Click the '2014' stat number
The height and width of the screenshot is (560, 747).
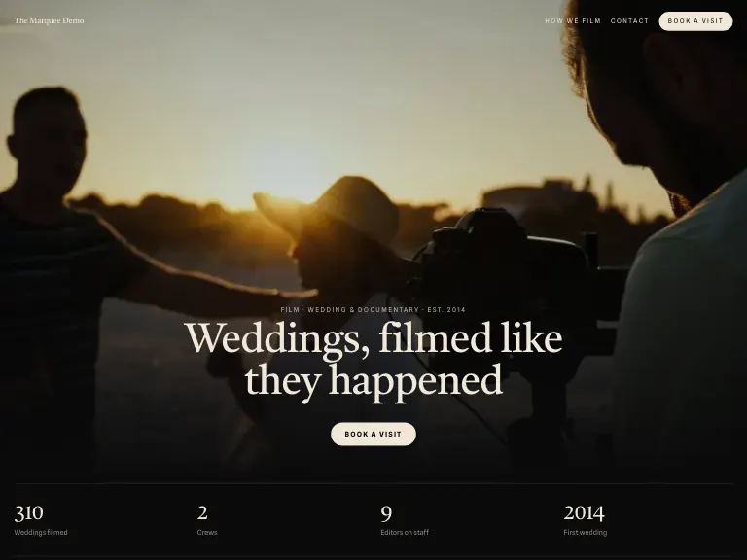pyautogui.click(x=584, y=513)
